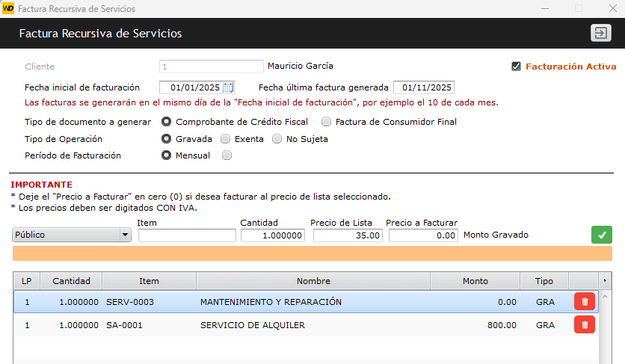Click the Monto column header
Screen dimensions: 625x364
pyautogui.click(x=475, y=281)
